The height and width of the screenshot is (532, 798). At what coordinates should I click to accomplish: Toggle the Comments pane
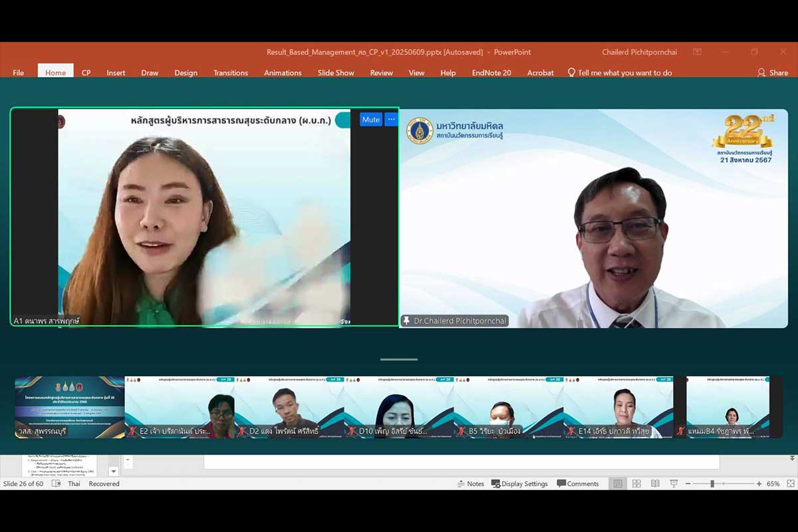tap(578, 483)
